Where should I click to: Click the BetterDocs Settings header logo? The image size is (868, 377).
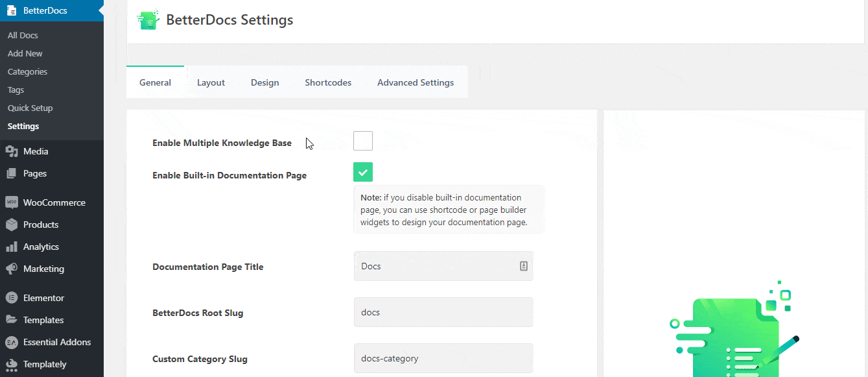[148, 20]
